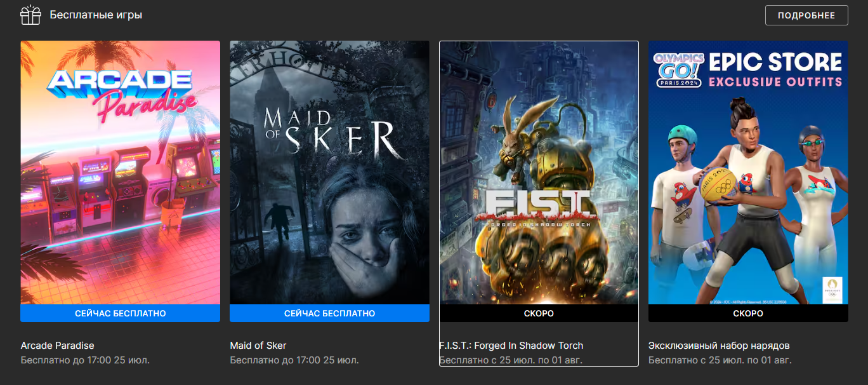Open the Olympics Go Epic Store outfits cover
This screenshot has height=385, width=868.
[x=748, y=173]
